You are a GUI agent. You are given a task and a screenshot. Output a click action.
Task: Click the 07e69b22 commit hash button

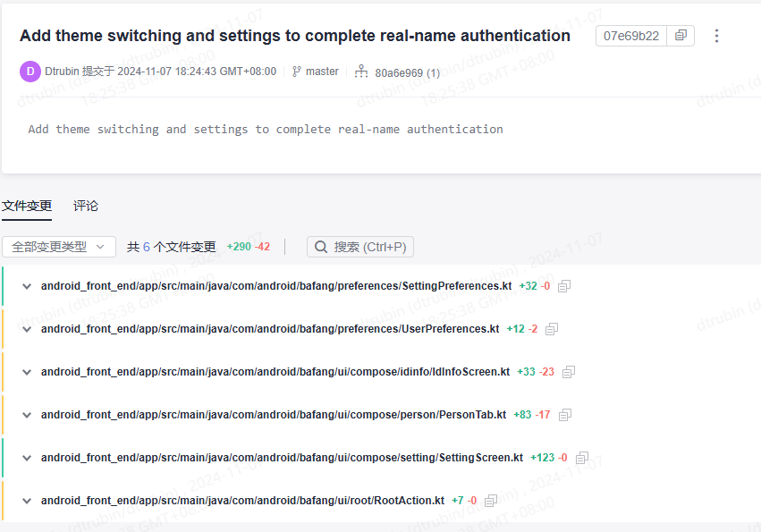click(x=631, y=36)
